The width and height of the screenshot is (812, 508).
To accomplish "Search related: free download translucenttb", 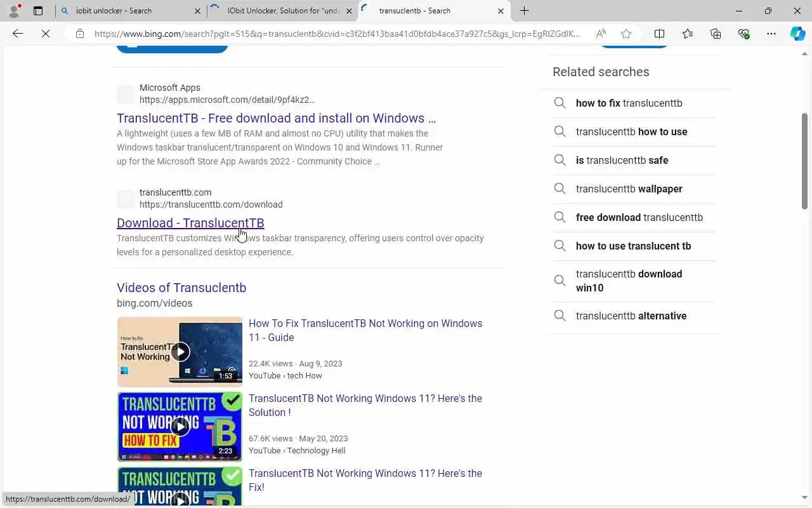I will 639,217.
